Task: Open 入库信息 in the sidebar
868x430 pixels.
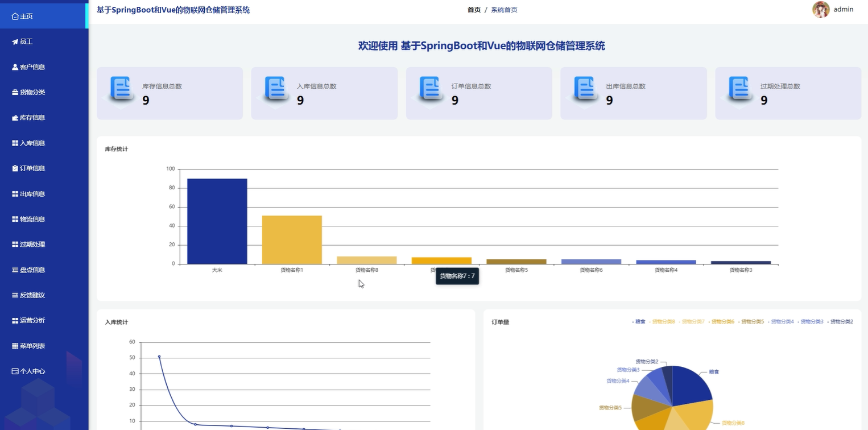Action: click(x=44, y=143)
